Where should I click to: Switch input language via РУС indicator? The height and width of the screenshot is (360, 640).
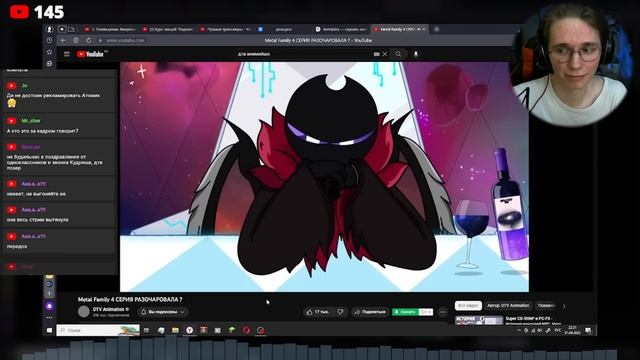[558, 331]
